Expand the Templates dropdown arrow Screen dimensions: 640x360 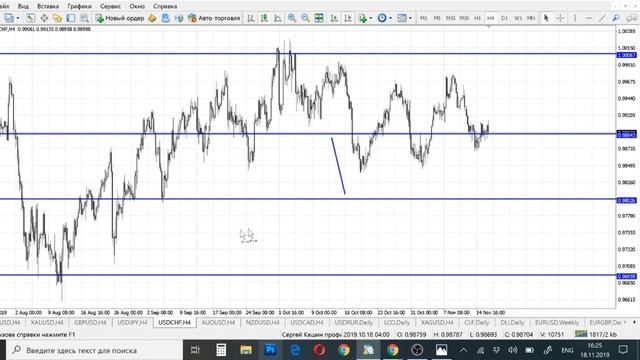click(410, 18)
